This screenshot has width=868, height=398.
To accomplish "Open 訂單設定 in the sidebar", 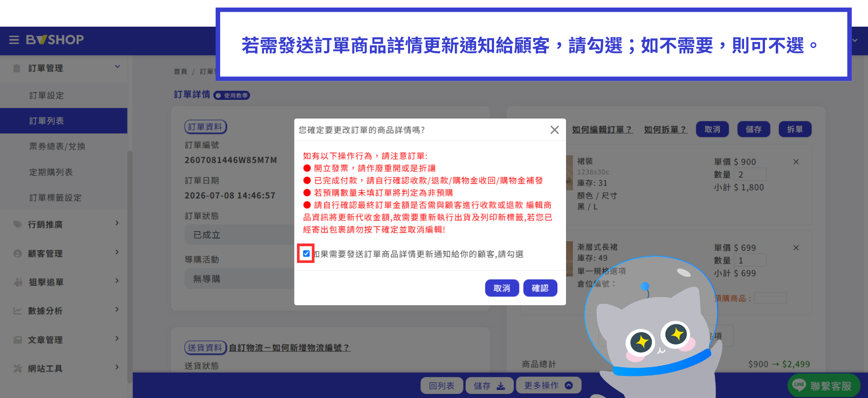I will pyautogui.click(x=63, y=95).
